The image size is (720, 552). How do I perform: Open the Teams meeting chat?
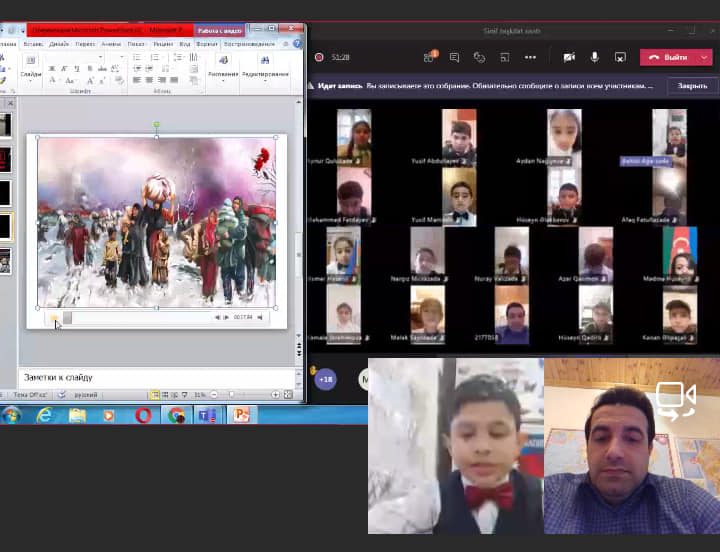click(455, 57)
